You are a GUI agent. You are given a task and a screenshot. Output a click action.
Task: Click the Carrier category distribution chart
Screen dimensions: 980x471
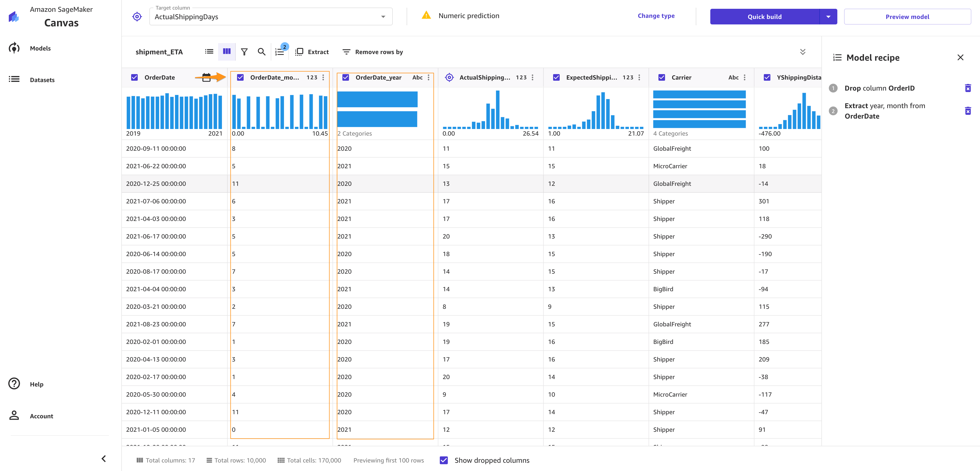coord(699,110)
